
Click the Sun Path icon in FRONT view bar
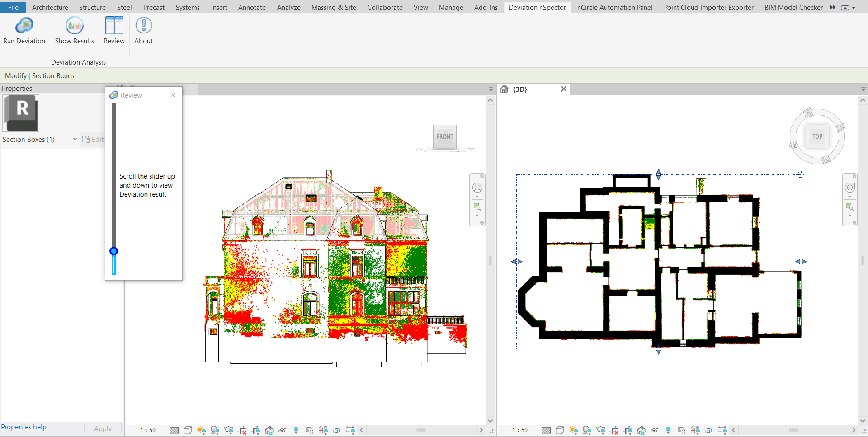pyautogui.click(x=201, y=430)
